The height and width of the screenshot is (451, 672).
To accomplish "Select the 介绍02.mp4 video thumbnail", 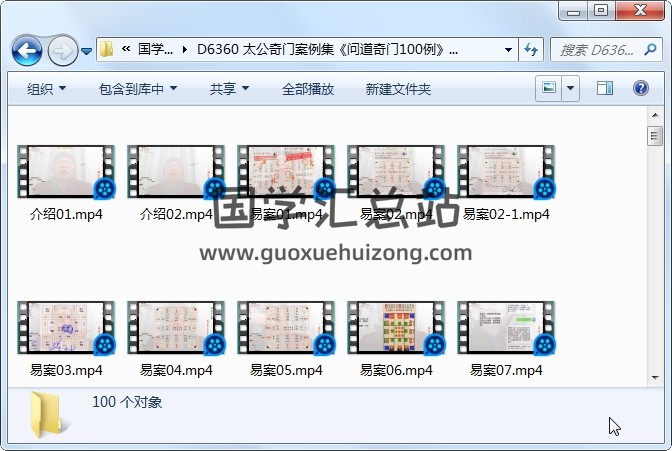I will pos(176,172).
